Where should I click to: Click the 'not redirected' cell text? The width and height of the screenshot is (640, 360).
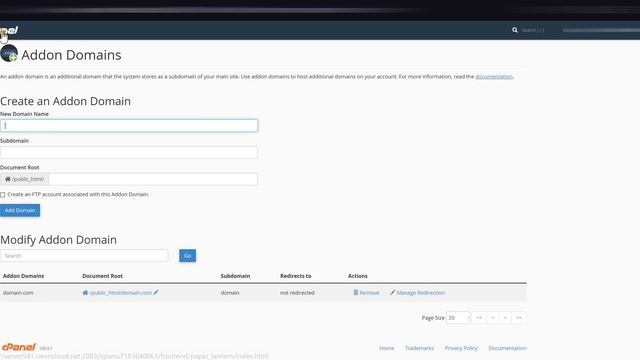click(297, 293)
